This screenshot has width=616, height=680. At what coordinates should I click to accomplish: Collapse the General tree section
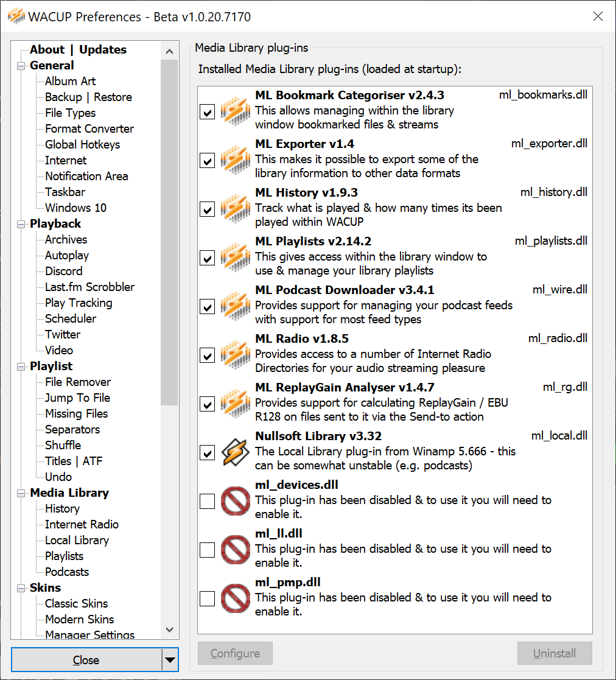click(21, 66)
